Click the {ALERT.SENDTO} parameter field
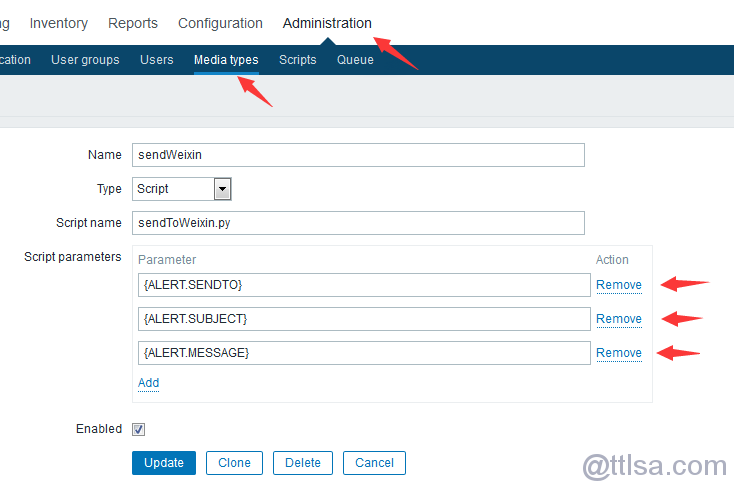Viewport: 734px width, 486px height. [364, 285]
